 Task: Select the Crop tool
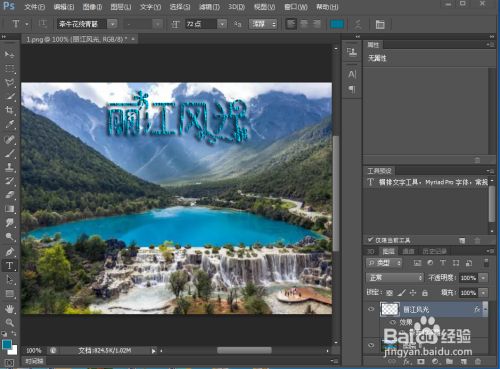(x=9, y=110)
